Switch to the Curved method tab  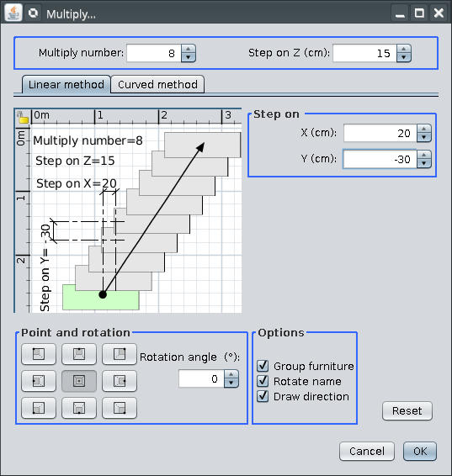point(157,84)
